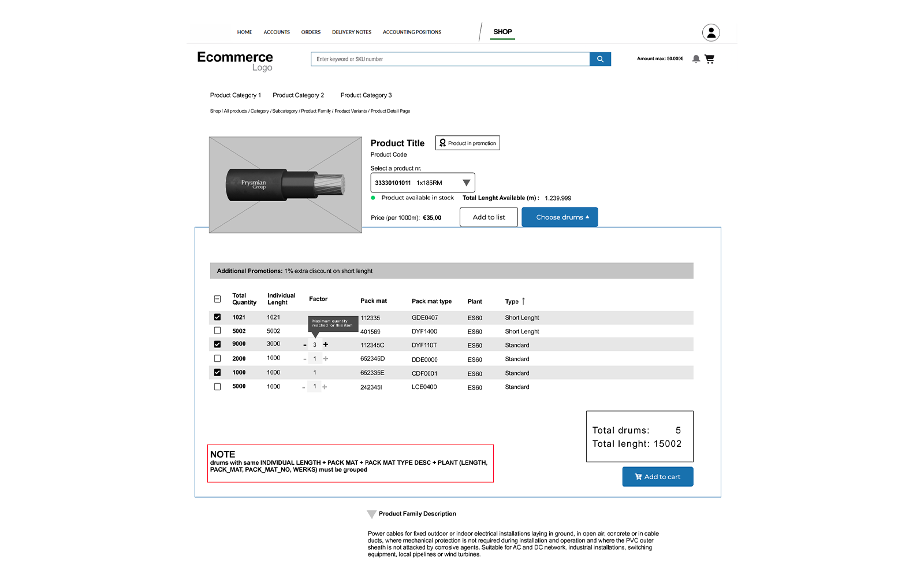Click the Add to cart button

(658, 477)
